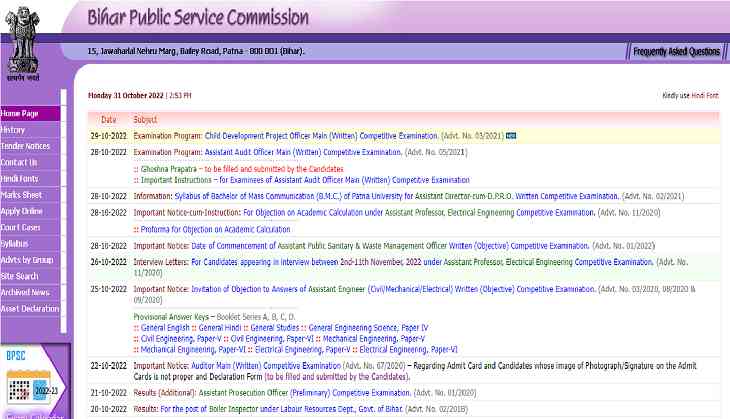Click the new badge beside Child Development notice
The width and height of the screenshot is (730, 419).
[x=511, y=136]
